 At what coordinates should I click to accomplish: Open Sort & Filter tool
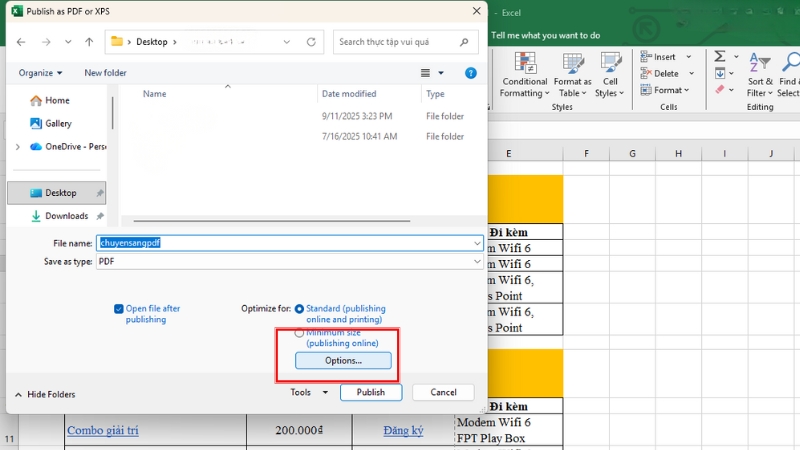tap(760, 74)
